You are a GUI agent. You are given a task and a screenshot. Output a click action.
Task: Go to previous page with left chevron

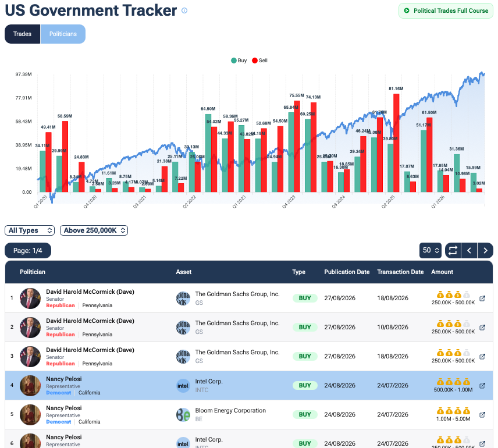[469, 250]
